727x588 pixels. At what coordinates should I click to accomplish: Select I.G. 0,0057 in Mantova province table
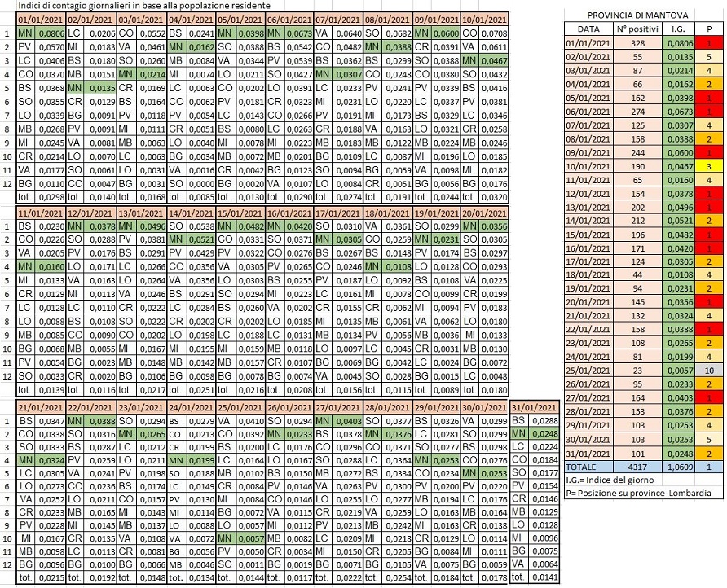click(x=678, y=371)
